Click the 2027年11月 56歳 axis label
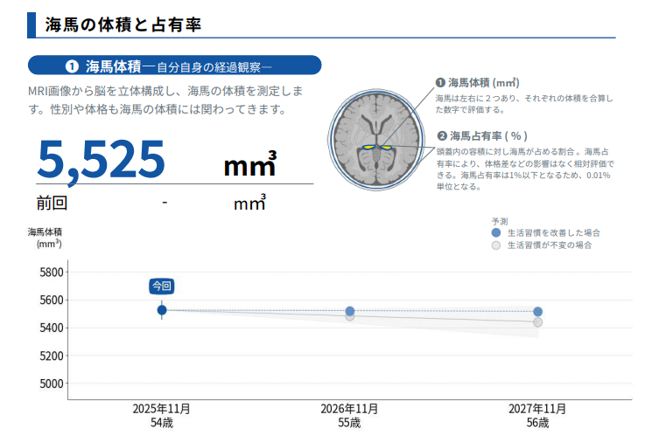The width and height of the screenshot is (652, 442). 537,416
